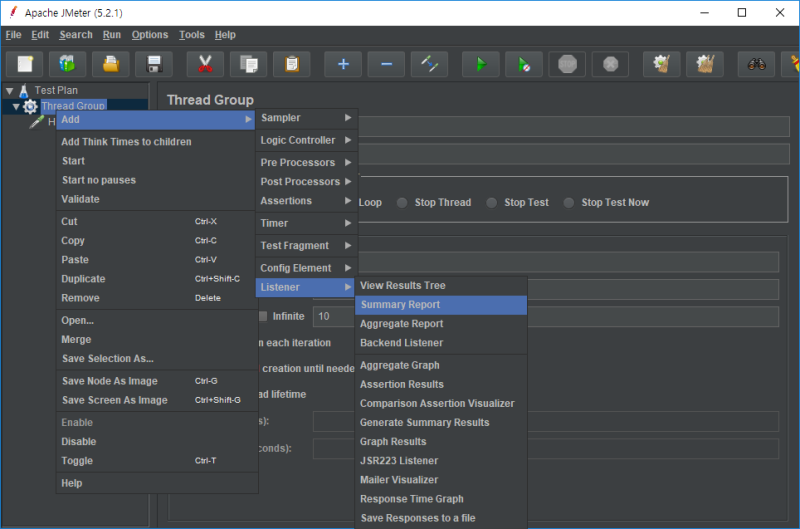Select Test Plan in the tree
The width and height of the screenshot is (800, 529).
(56, 91)
